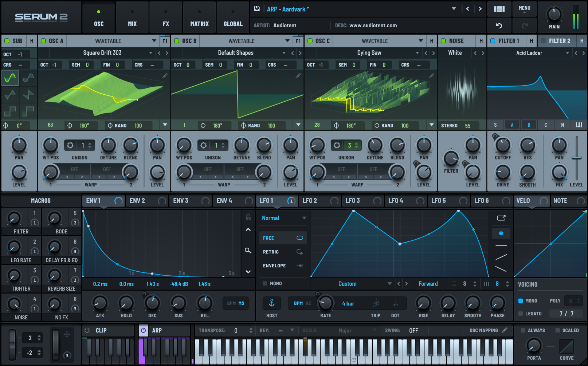Edit the OSC A wavetable with the pencil icon

[165, 75]
